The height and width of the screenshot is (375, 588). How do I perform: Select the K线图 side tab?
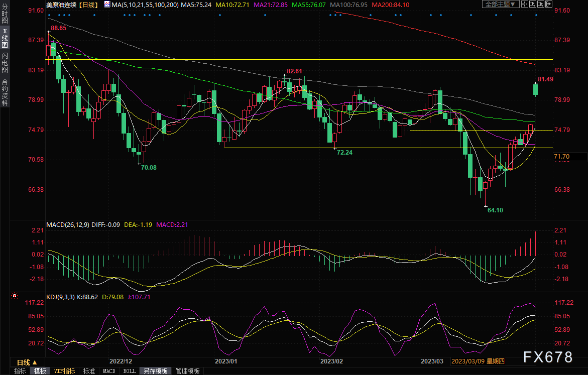click(x=5, y=38)
